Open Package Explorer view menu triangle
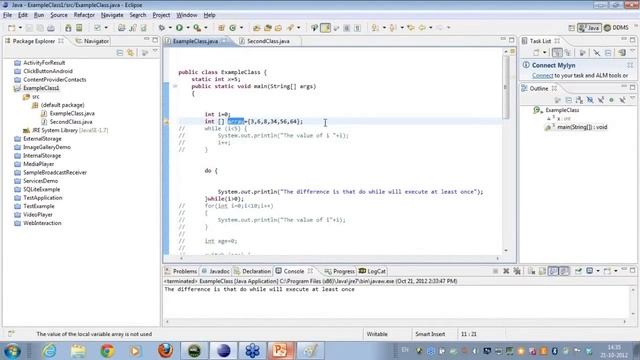This screenshot has width=640, height=360. point(155,52)
